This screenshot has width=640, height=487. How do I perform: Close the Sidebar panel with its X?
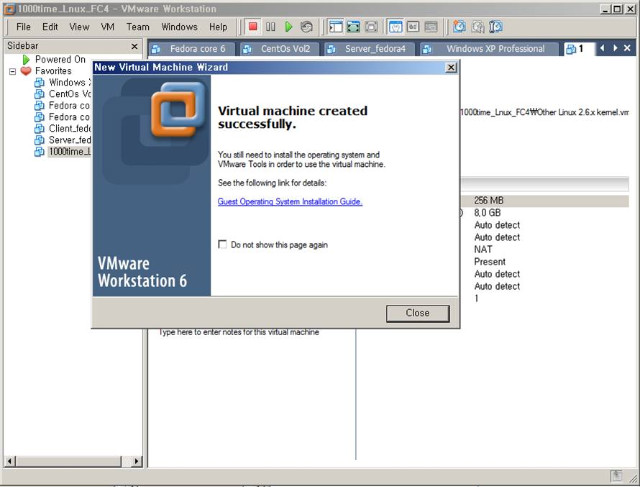134,47
